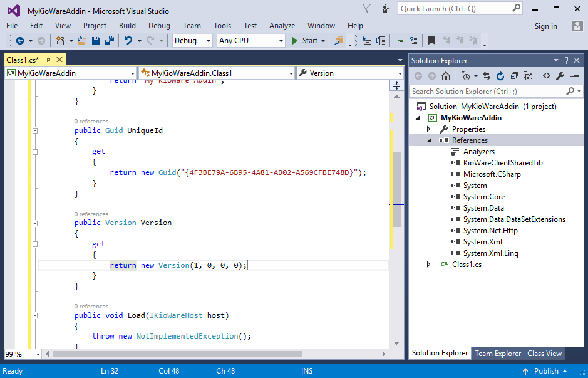Click the Find in Files toolbar icon
The width and height of the screenshot is (588, 378).
point(339,41)
